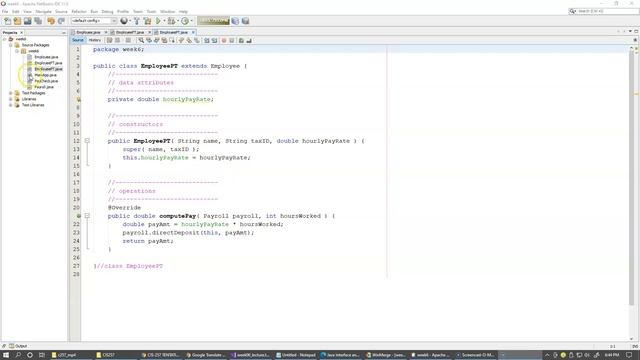Close the Projects panel tab
Viewport: 640px width, 360px height.
[x=21, y=32]
